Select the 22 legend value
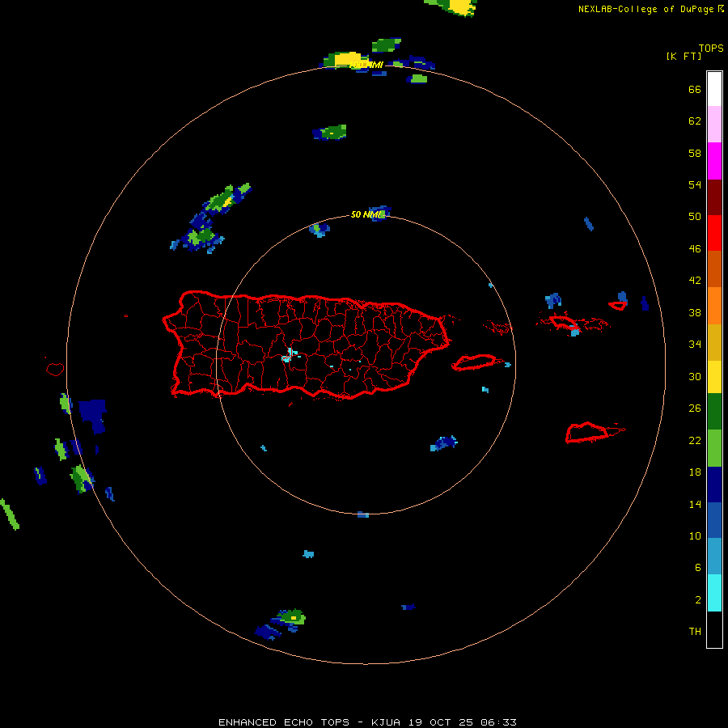The image size is (728, 728). pos(695,440)
